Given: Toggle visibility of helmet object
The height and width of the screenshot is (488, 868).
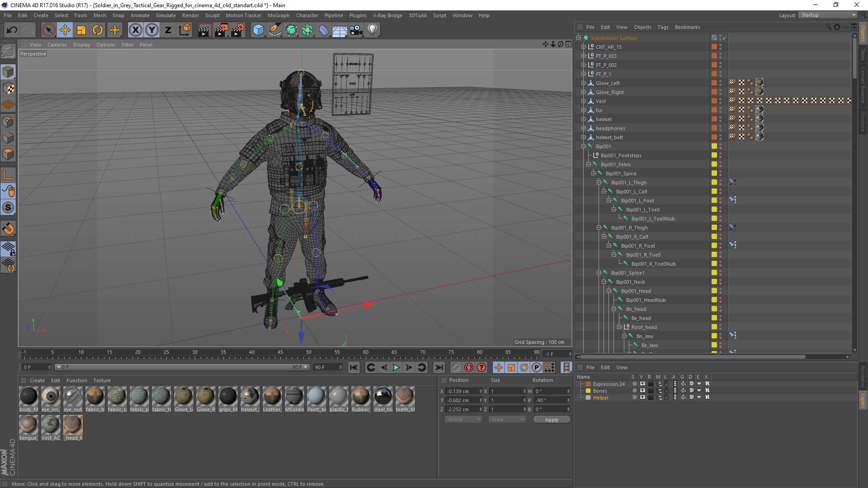Looking at the screenshot, I should tap(722, 118).
